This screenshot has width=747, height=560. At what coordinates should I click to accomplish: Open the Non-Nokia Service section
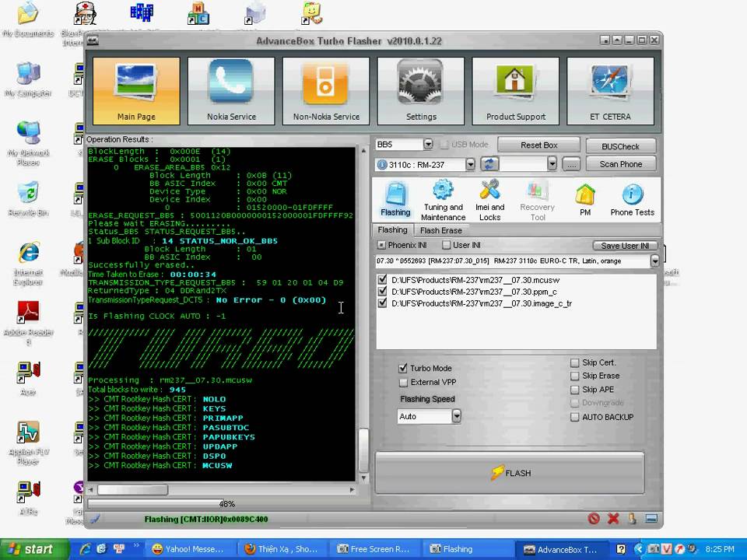[326, 91]
